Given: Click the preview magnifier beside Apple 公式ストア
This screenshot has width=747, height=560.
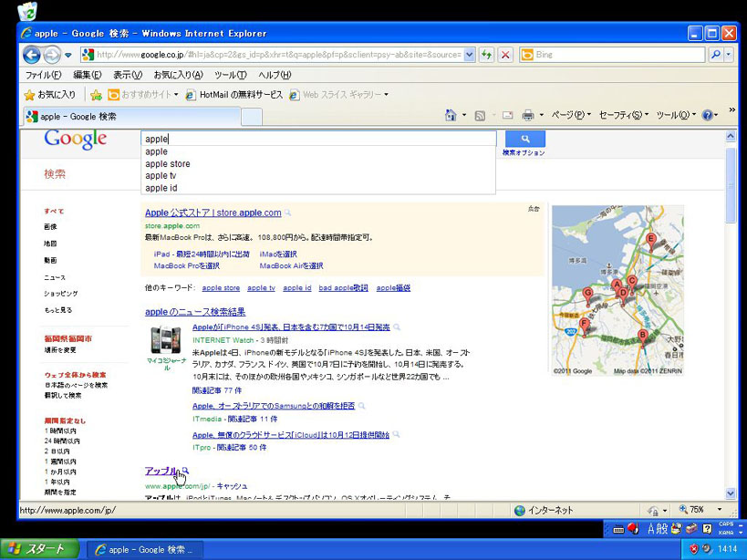Looking at the screenshot, I should point(287,213).
